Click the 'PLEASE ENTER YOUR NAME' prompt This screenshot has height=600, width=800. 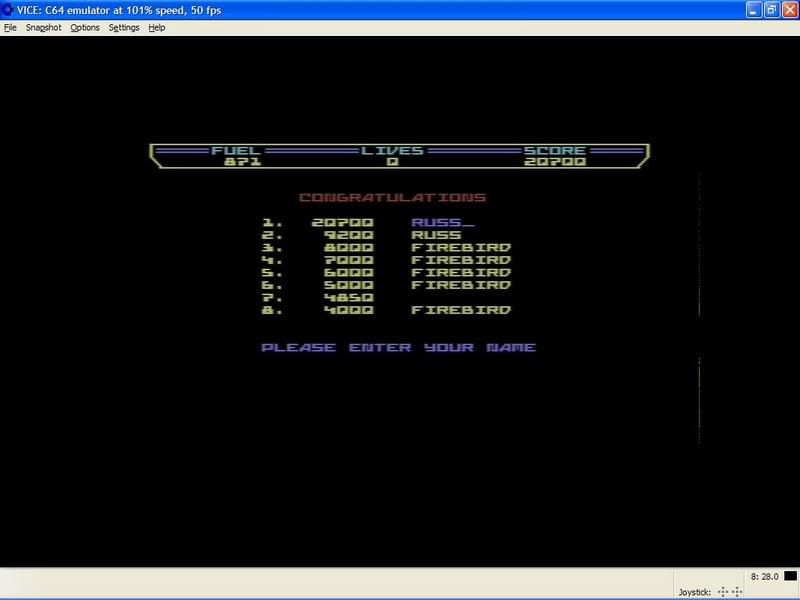pyautogui.click(x=398, y=347)
